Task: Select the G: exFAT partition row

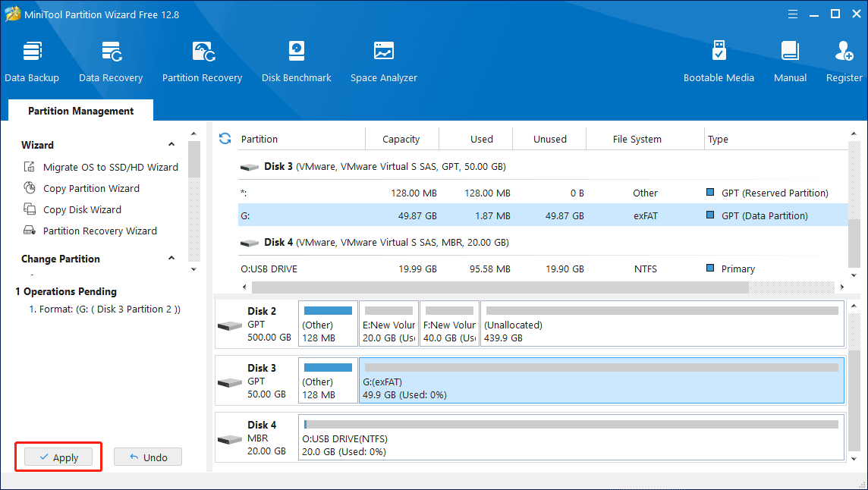Action: coord(543,215)
